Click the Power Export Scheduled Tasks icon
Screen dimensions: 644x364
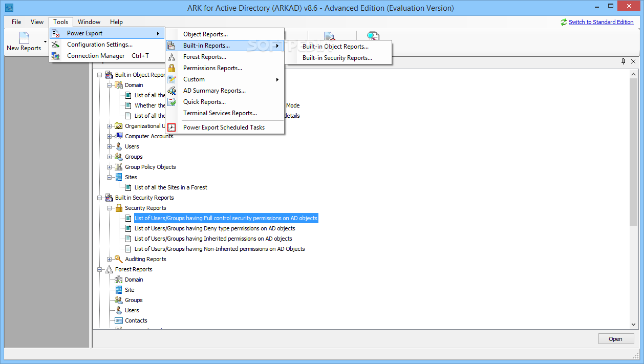(x=172, y=127)
